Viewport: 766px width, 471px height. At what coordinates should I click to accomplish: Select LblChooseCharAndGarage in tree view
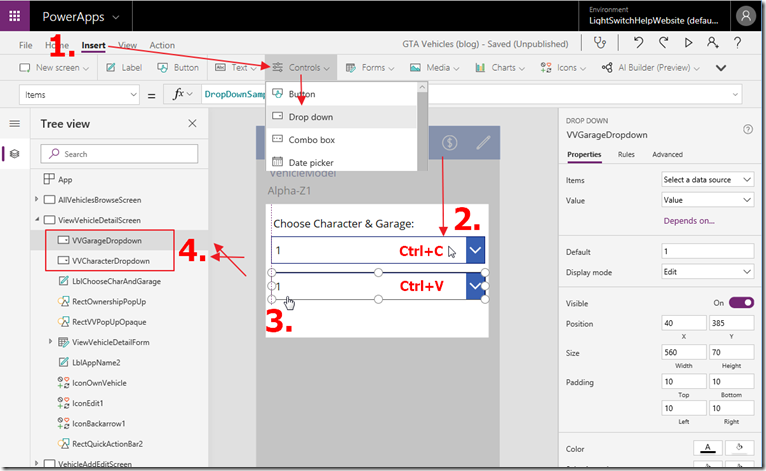pos(116,281)
